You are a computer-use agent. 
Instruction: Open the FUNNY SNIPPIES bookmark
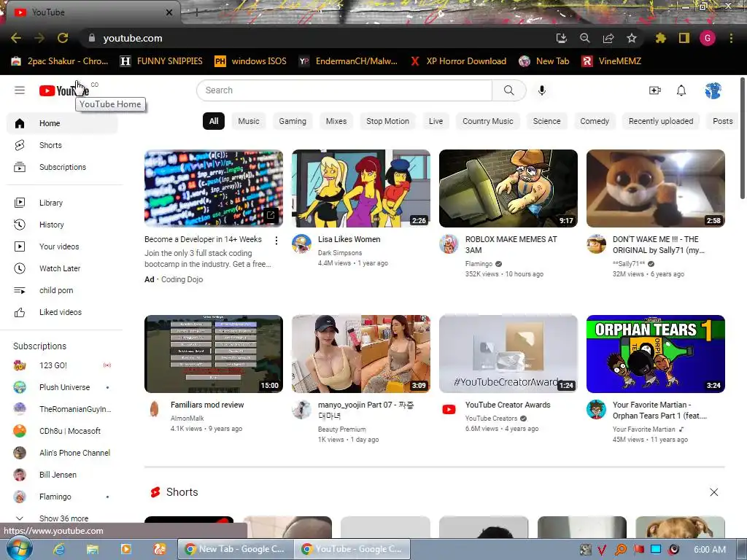[x=161, y=61]
